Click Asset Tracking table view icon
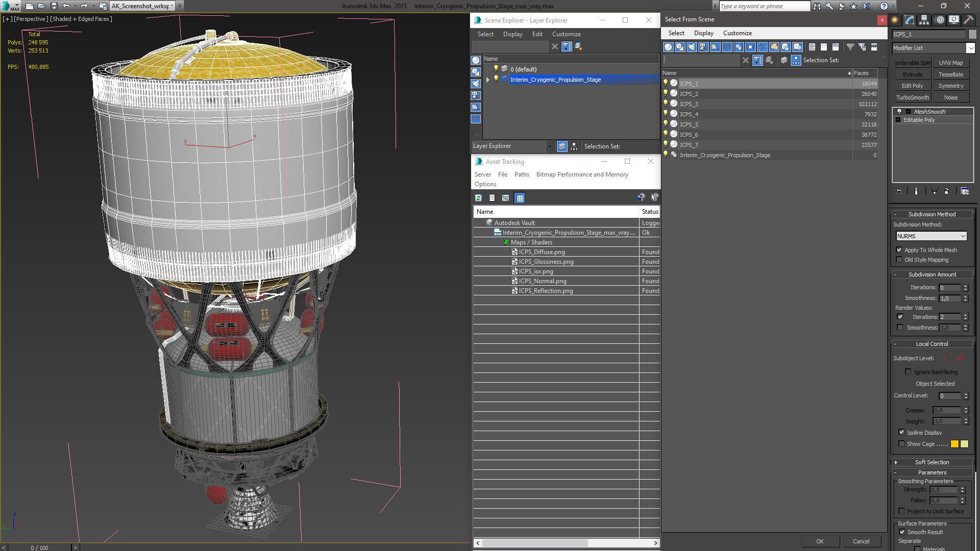 point(520,198)
